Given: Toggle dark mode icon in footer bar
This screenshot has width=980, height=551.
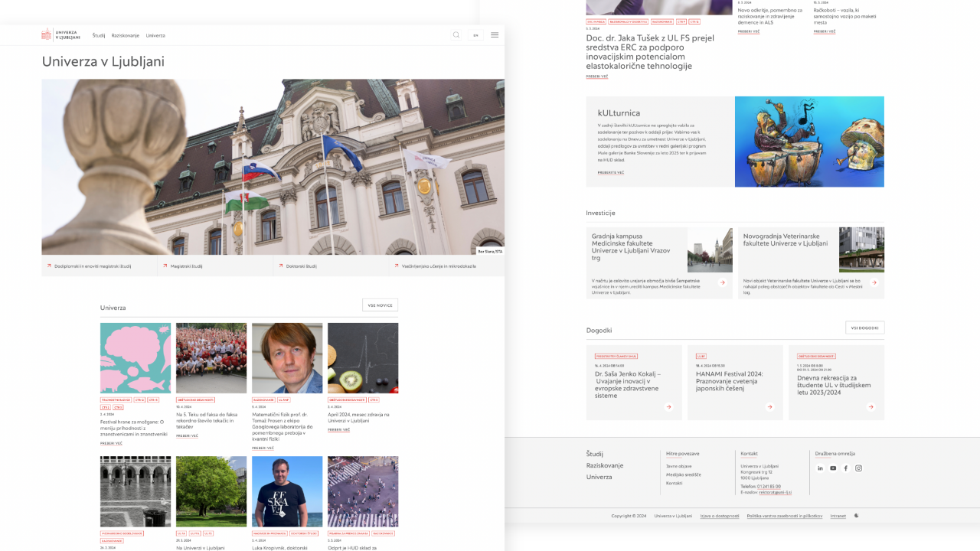Looking at the screenshot, I should click(x=857, y=516).
